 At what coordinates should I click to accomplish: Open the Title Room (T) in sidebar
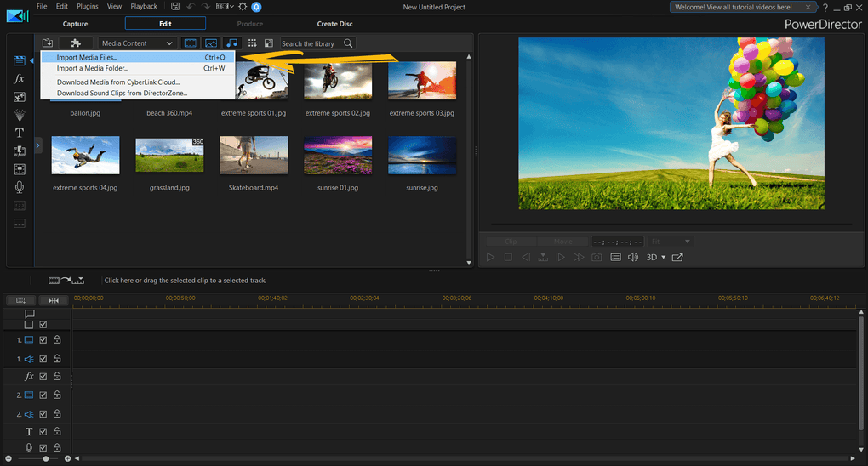coord(19,133)
